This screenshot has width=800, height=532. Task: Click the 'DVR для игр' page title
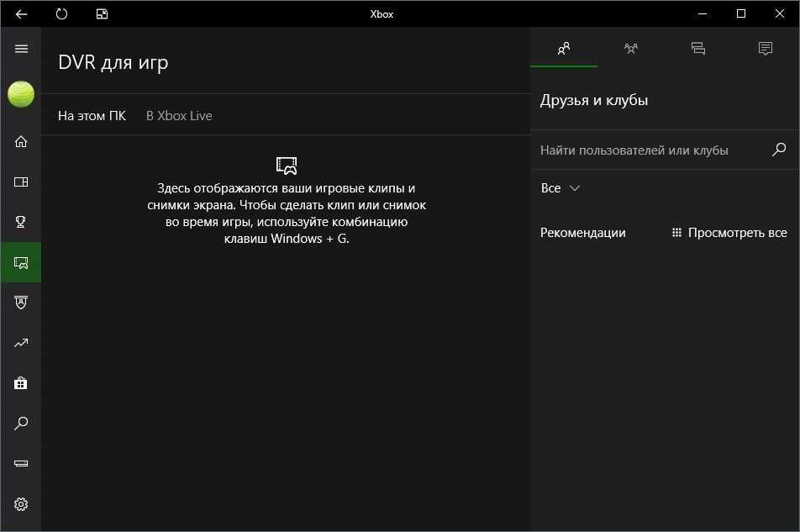pyautogui.click(x=113, y=62)
